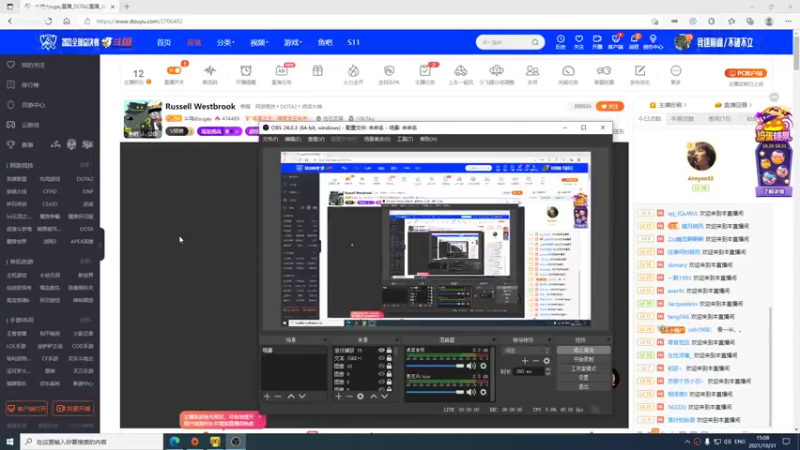
Task: Toggle eye visibility for 图像 9 source
Action: click(x=381, y=374)
